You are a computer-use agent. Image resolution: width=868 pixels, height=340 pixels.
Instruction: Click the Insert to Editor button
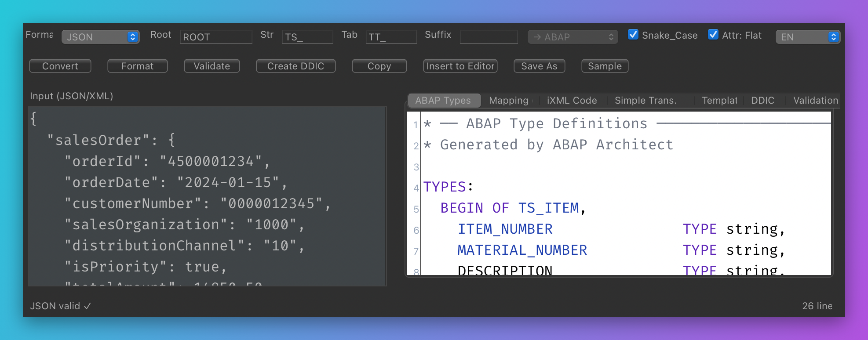pyautogui.click(x=460, y=66)
